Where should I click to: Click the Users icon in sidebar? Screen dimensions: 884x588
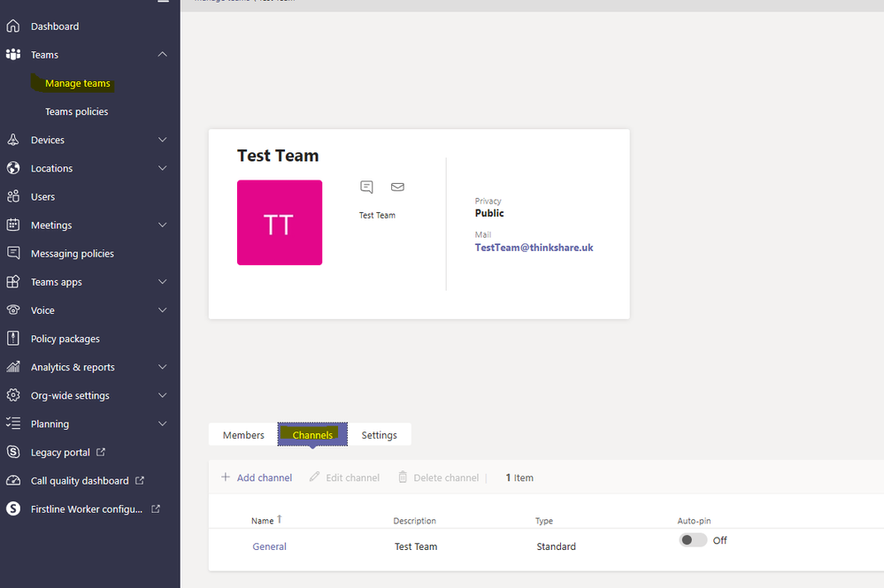click(13, 196)
